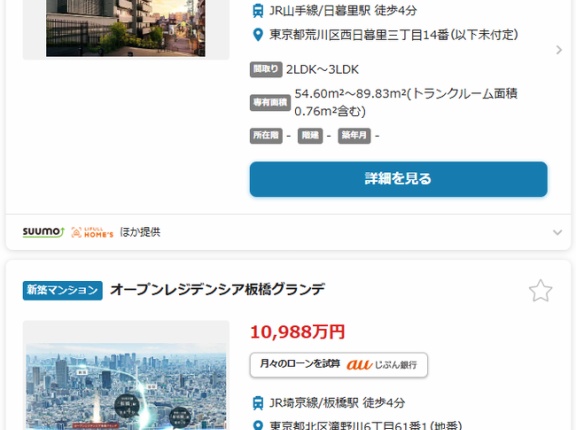576x430 pixels.
Task: Open the Tokyo skyline aerial thumbnail
Action: pyautogui.click(x=126, y=387)
